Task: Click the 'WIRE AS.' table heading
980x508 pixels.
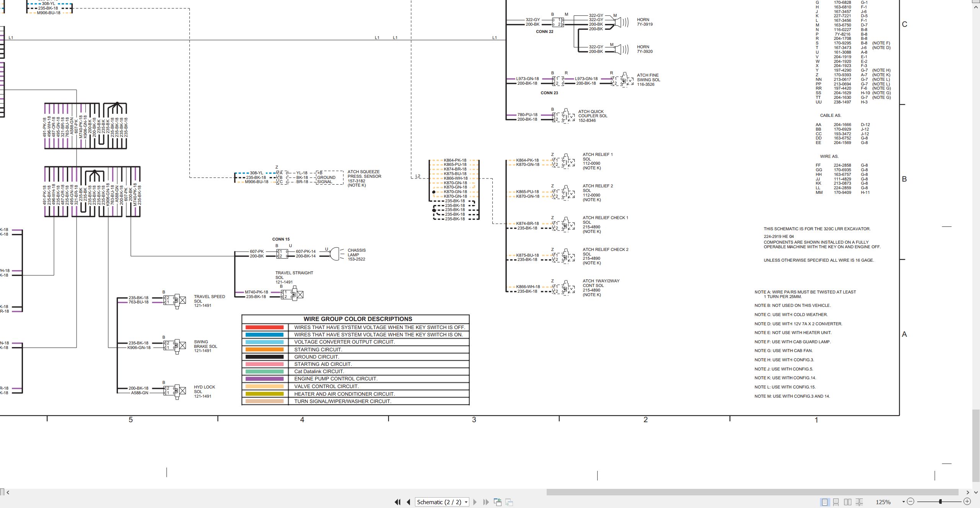Action: coord(829,157)
